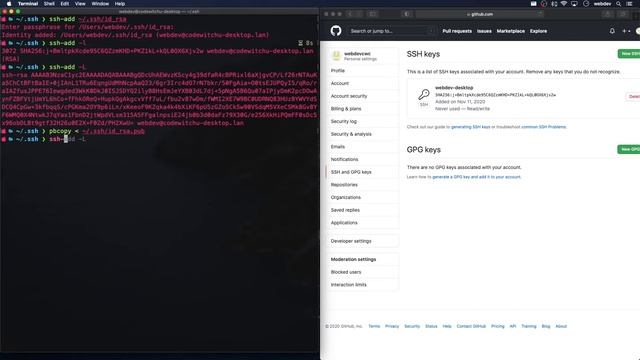Click New SSH key button
This screenshot has height=360, width=640.
(629, 53)
